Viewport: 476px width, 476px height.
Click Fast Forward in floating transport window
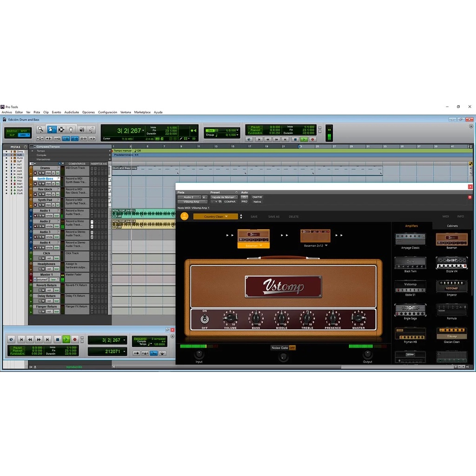[x=39, y=339]
